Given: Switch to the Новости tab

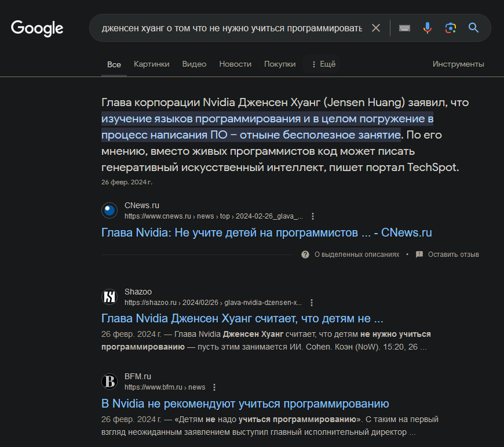Looking at the screenshot, I should [235, 64].
